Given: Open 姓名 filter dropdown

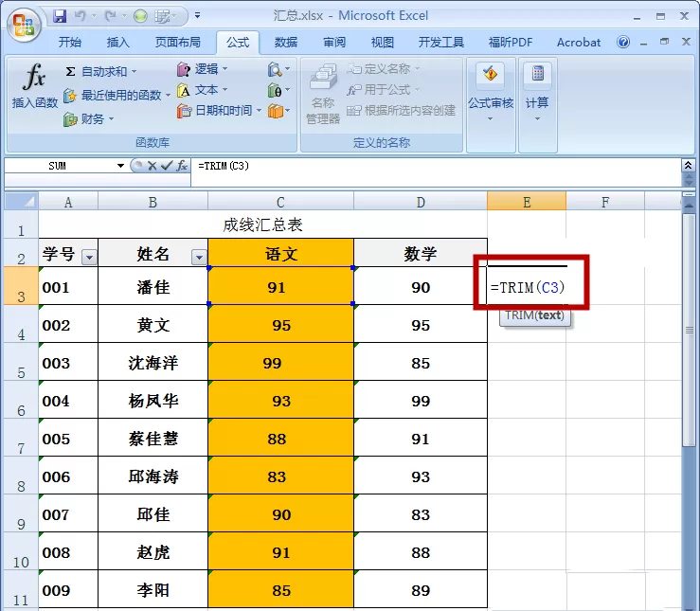Looking at the screenshot, I should pos(199,257).
